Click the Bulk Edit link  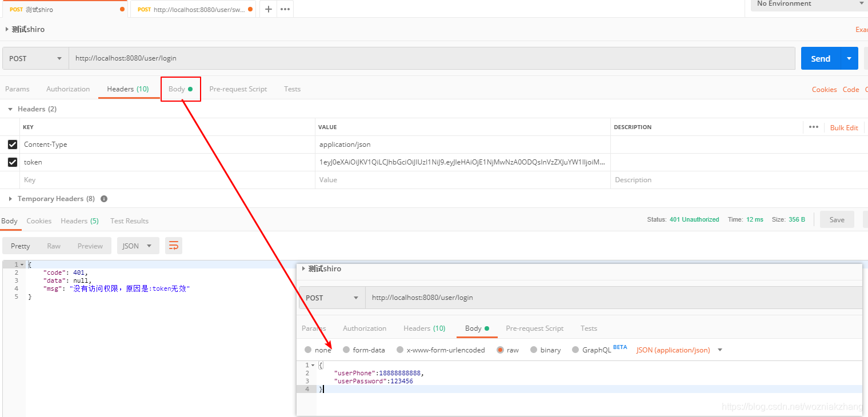pyautogui.click(x=844, y=127)
